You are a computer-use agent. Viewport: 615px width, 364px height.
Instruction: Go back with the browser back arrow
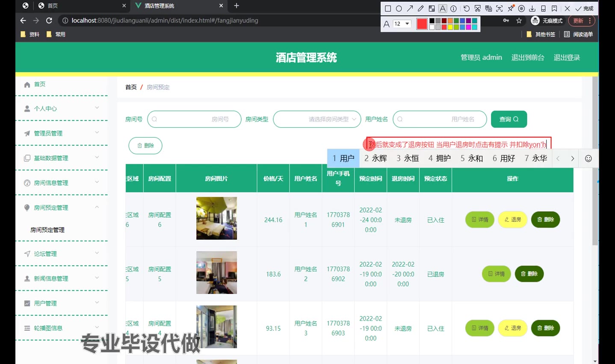[23, 21]
